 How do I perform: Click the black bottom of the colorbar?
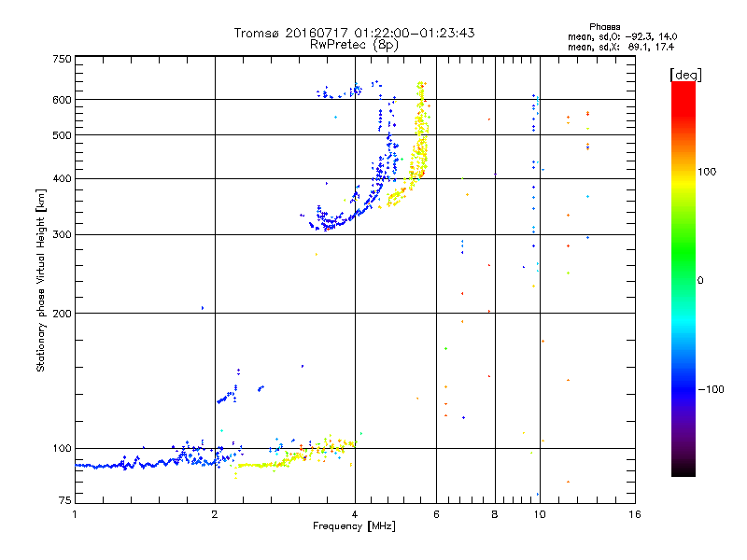(684, 469)
